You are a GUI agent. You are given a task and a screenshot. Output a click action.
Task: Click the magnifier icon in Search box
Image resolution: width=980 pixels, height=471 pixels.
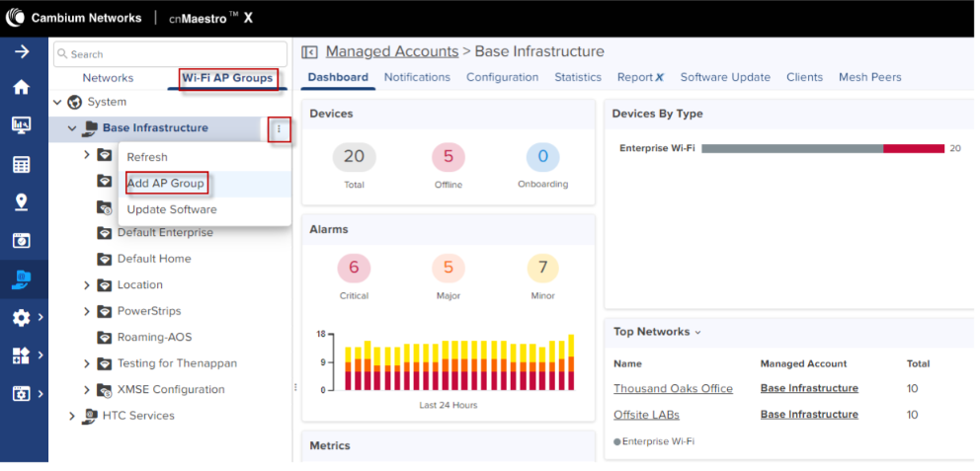pos(62,54)
